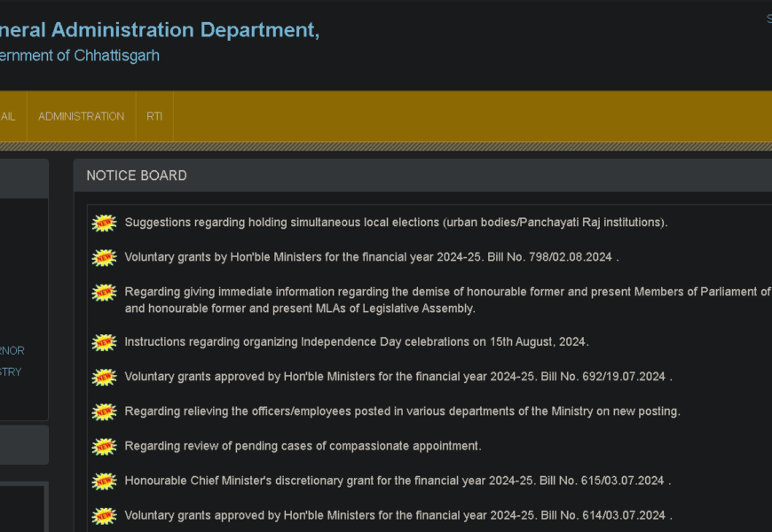Open suggestions on simultaneous local elections notice

[396, 223]
